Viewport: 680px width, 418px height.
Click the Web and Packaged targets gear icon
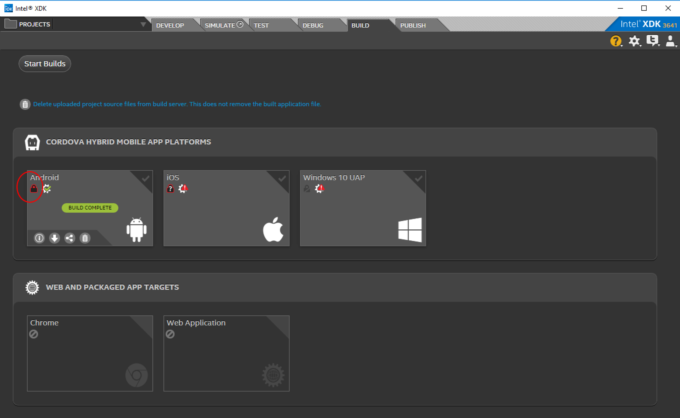[32, 287]
